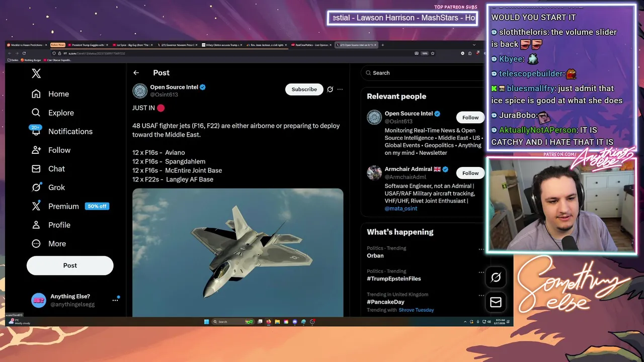
Task: Switch to the RealClearPolitics tab
Action: pyautogui.click(x=311, y=45)
